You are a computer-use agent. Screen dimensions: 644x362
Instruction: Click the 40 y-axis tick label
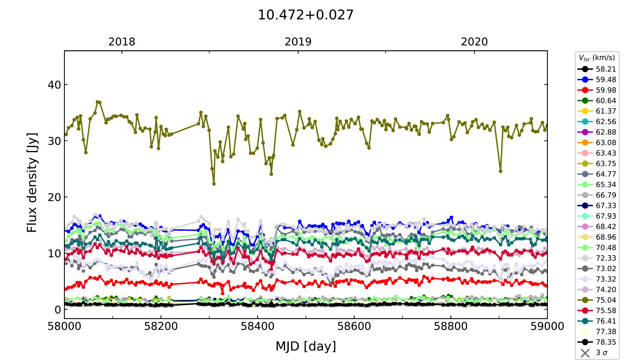pyautogui.click(x=55, y=85)
